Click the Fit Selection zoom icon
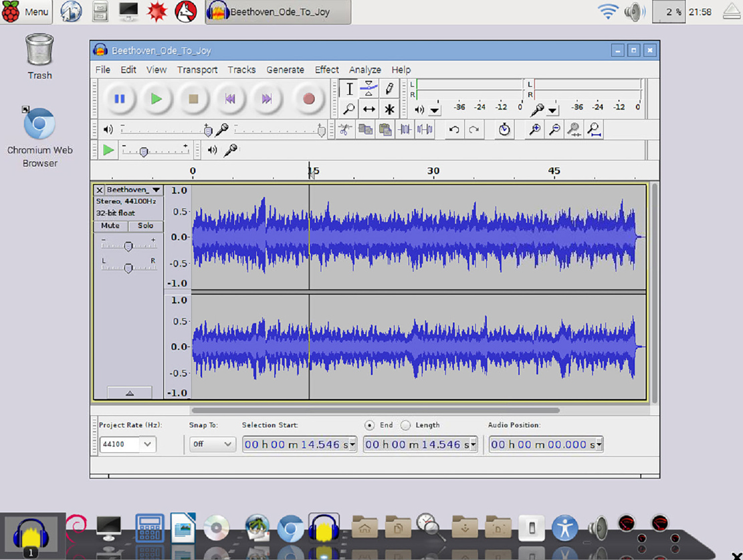 (x=574, y=129)
